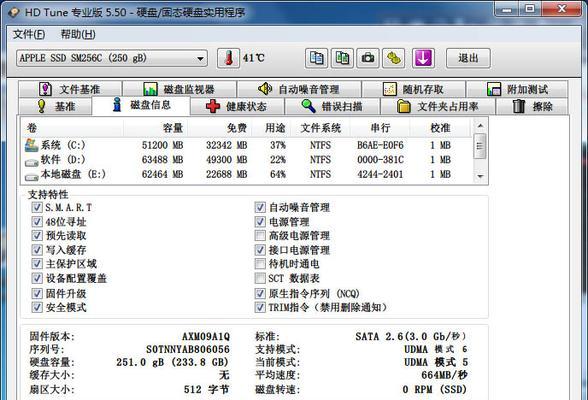The image size is (588, 400).
Task: Click the 退出 button
Action: click(x=468, y=58)
